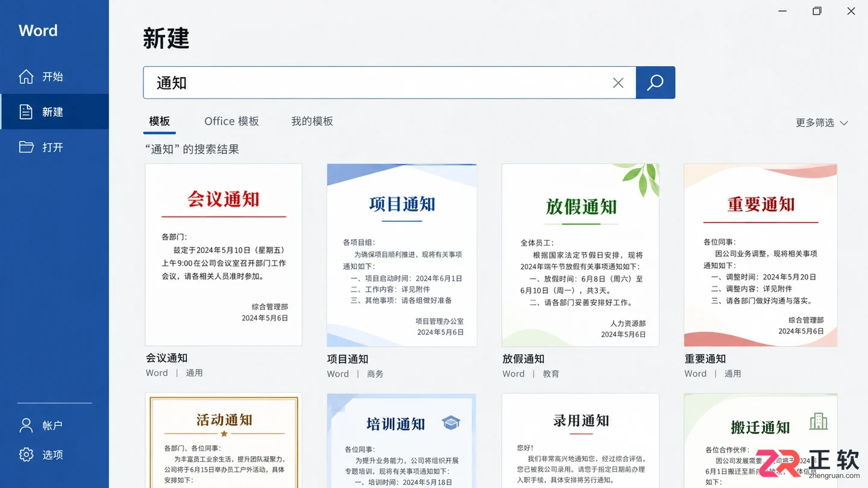Select the 搬迁通知 template thumbnail
This screenshot has width=868, height=488.
click(761, 440)
